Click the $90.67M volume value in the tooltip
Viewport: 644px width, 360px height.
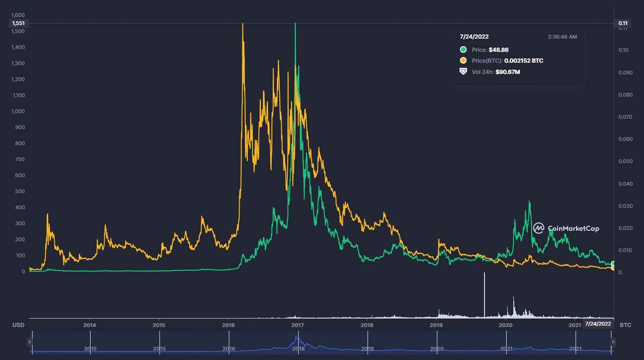(x=508, y=72)
